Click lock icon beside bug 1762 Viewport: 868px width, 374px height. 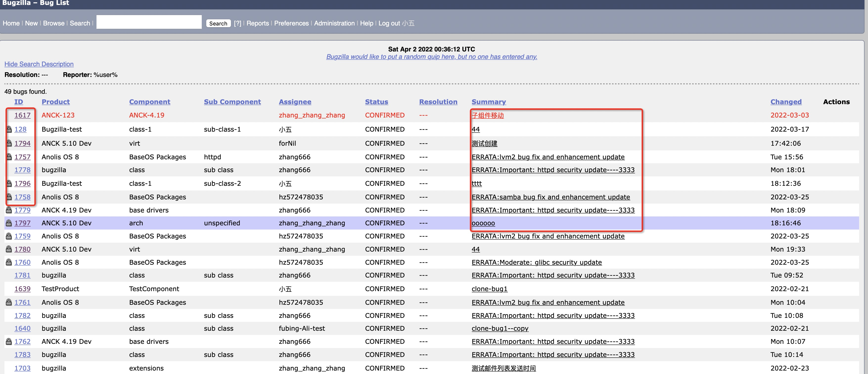coord(9,341)
